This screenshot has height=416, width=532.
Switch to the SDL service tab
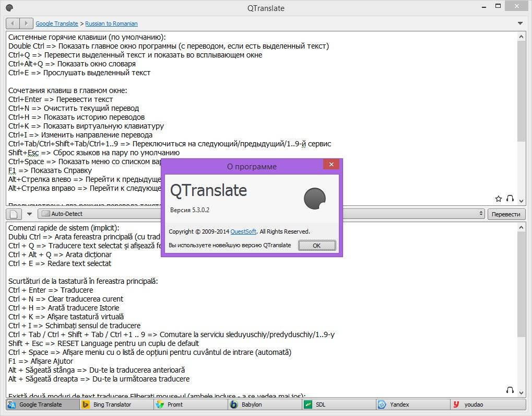[339, 405]
